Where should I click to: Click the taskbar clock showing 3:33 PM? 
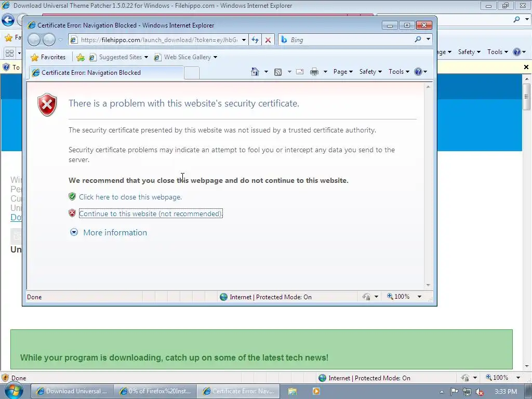pyautogui.click(x=506, y=392)
